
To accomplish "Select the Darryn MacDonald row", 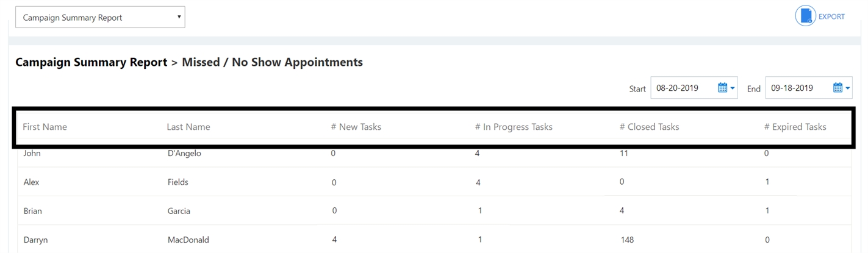I will [434, 240].
